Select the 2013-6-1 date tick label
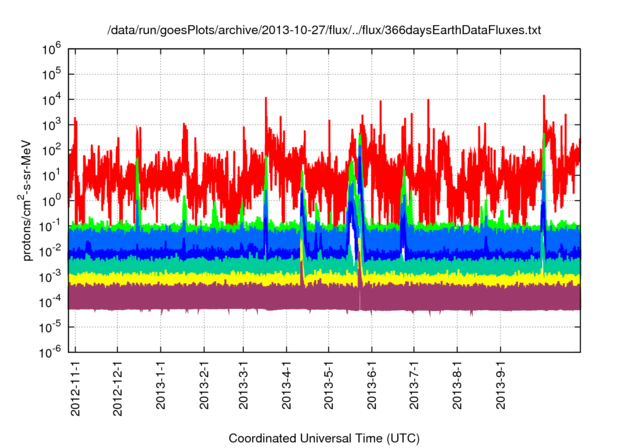The width and height of the screenshot is (640, 448). click(x=372, y=385)
